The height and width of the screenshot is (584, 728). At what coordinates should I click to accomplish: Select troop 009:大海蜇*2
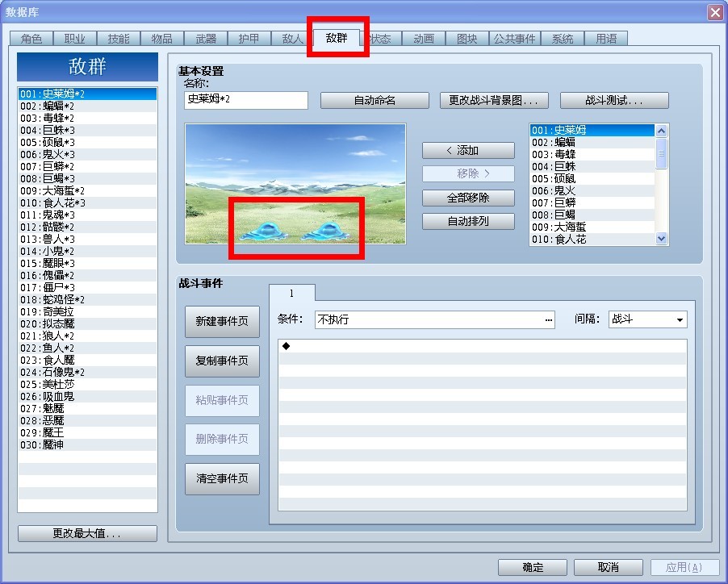click(x=87, y=190)
